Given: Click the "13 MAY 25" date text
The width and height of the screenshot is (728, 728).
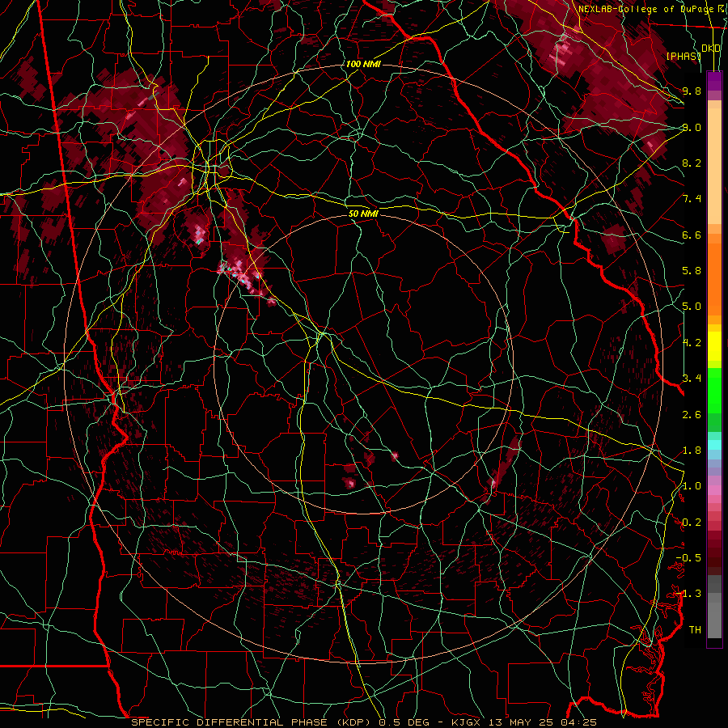Looking at the screenshot, I should 523,722.
